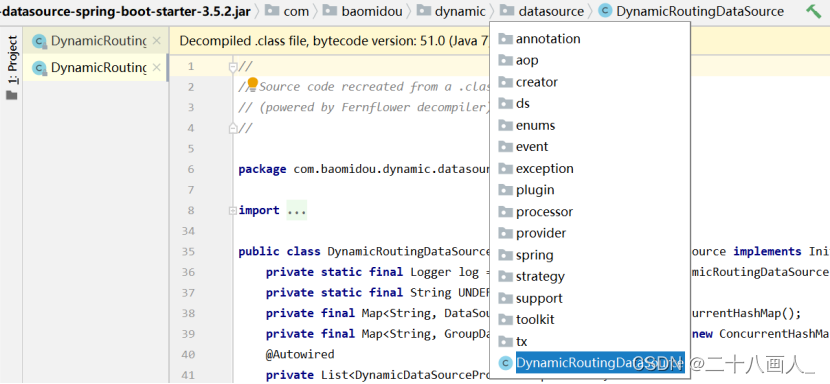
Task: Click the intention lightbulb on line 2
Action: click(x=252, y=83)
